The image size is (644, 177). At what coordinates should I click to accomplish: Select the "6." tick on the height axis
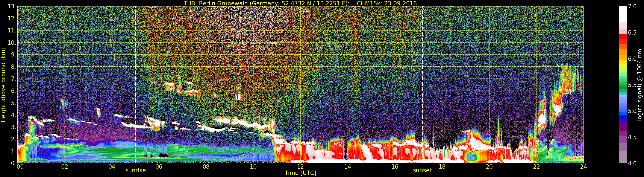coord(14,91)
